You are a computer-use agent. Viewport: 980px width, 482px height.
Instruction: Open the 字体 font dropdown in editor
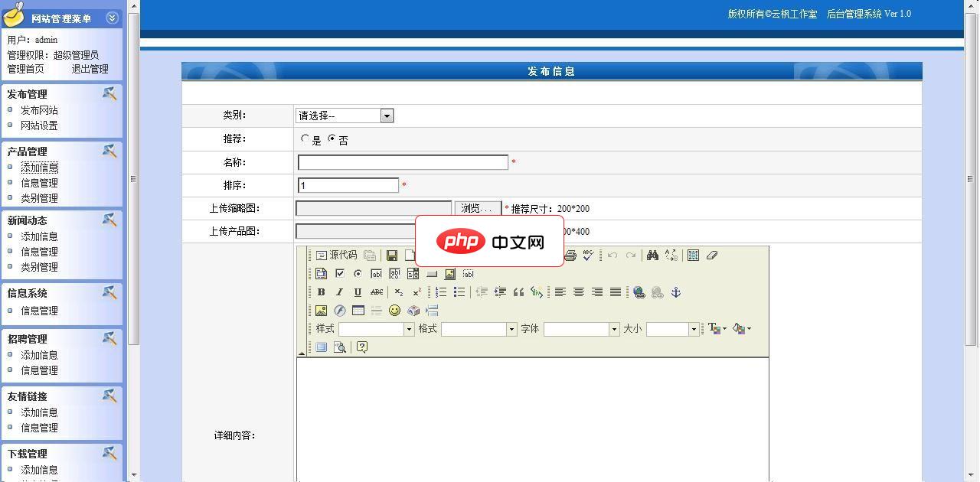[615, 329]
